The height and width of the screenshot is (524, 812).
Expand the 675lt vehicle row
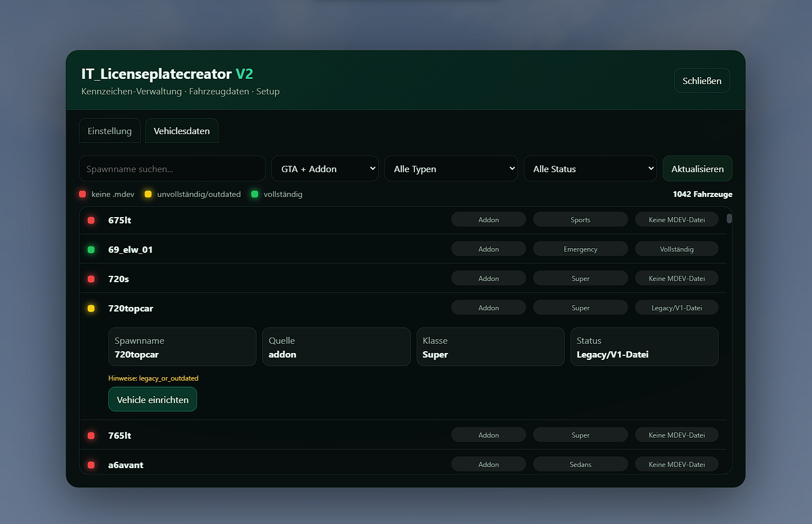[x=403, y=220]
